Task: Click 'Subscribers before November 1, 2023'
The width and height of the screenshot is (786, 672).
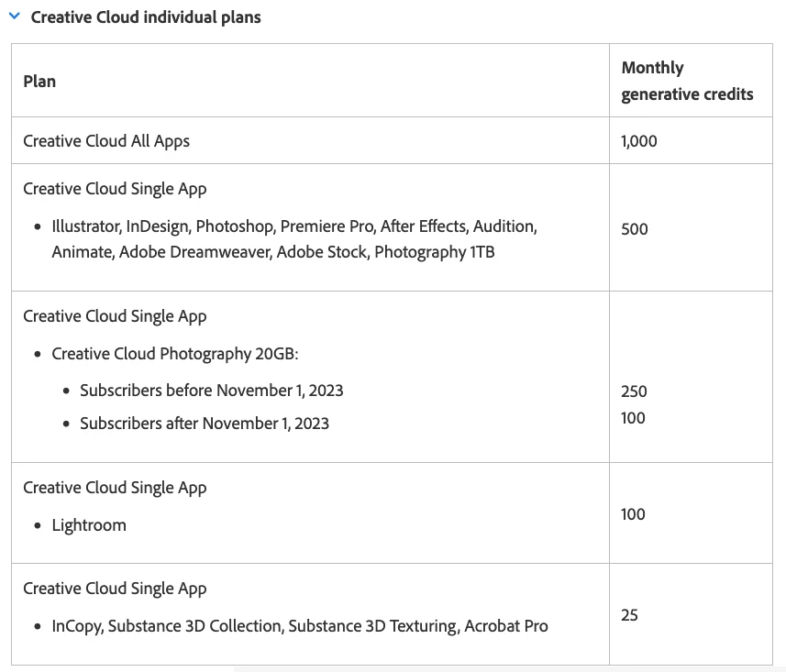Action: pos(212,391)
